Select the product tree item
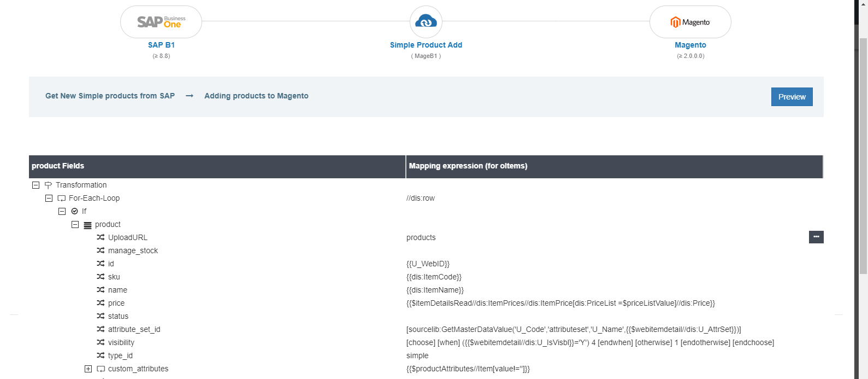868x379 pixels. click(108, 224)
